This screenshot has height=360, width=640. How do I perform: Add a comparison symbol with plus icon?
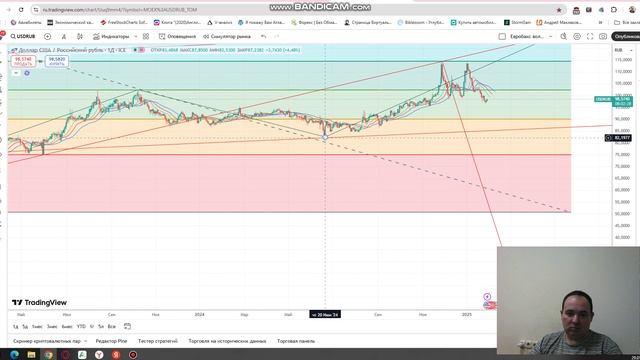[x=47, y=37]
